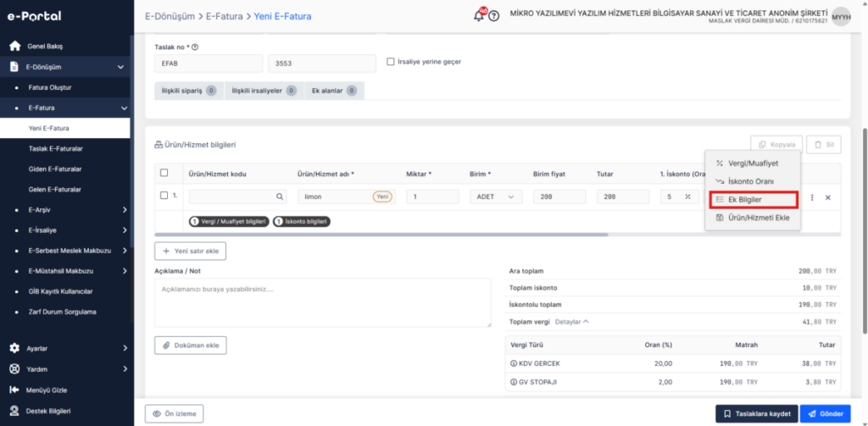The image size is (868, 426).
Task: Click the Açıklama / Not text area
Action: coord(323,302)
